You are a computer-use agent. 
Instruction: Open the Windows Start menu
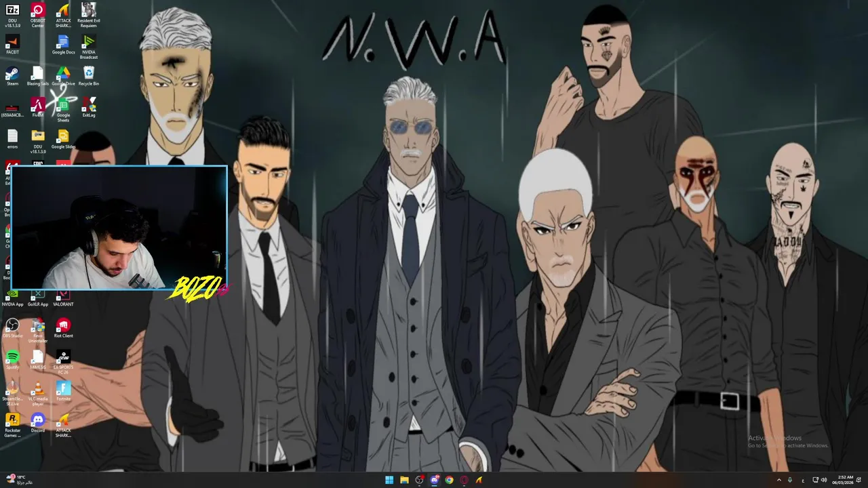point(389,480)
